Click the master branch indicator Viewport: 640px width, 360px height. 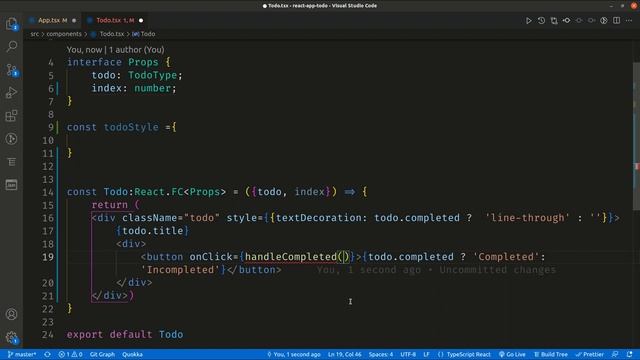(22, 354)
